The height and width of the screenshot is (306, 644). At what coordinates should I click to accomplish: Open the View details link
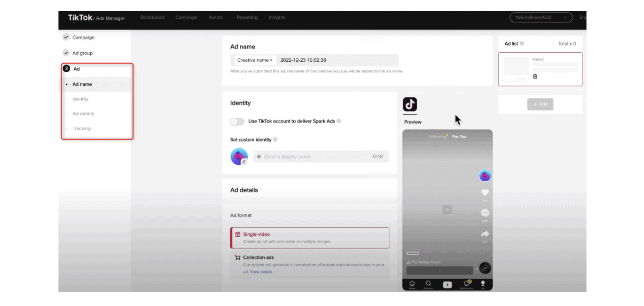coord(261,272)
